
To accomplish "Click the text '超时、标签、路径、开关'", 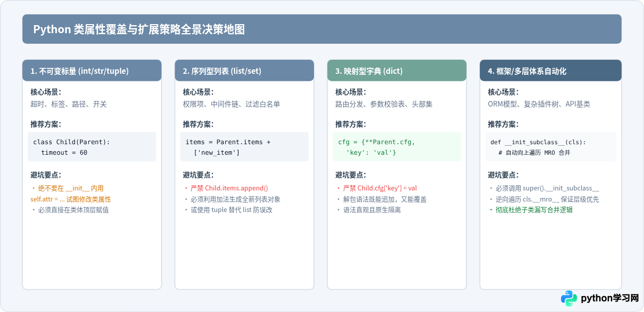I will click(68, 104).
